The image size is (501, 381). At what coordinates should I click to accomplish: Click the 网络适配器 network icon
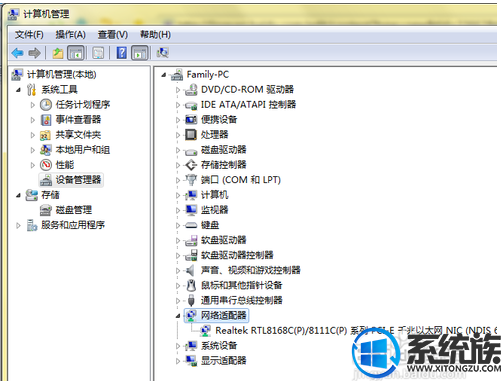tap(191, 316)
